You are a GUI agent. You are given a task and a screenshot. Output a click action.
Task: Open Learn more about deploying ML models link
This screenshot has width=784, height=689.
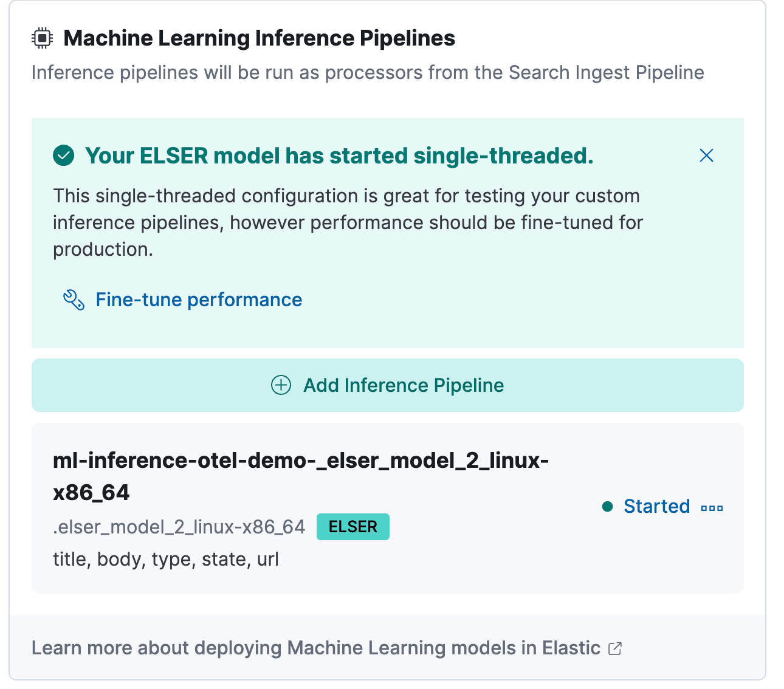(x=315, y=648)
